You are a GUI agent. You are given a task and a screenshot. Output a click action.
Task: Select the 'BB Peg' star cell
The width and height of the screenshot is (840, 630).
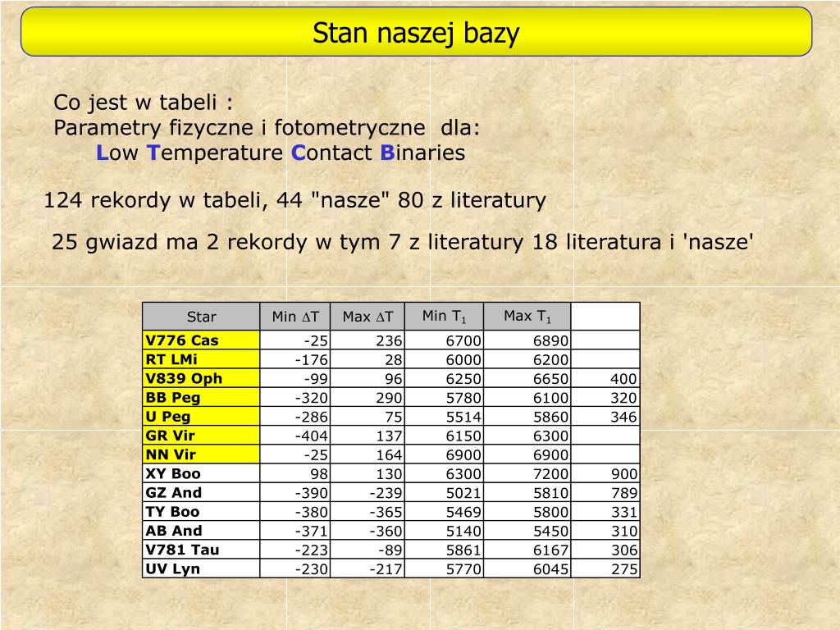click(202, 397)
